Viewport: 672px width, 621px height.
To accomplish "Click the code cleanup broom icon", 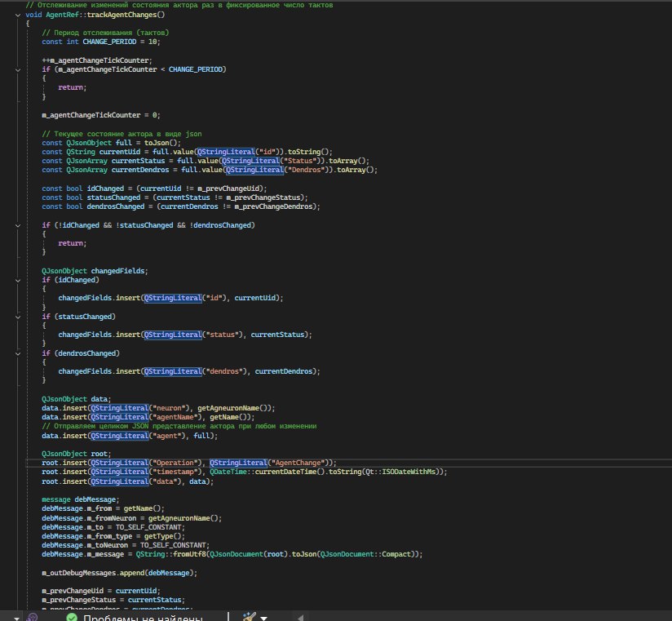I will [x=248, y=618].
